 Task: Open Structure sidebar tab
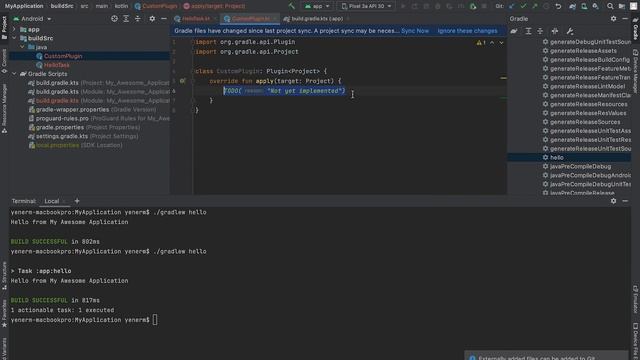4,276
